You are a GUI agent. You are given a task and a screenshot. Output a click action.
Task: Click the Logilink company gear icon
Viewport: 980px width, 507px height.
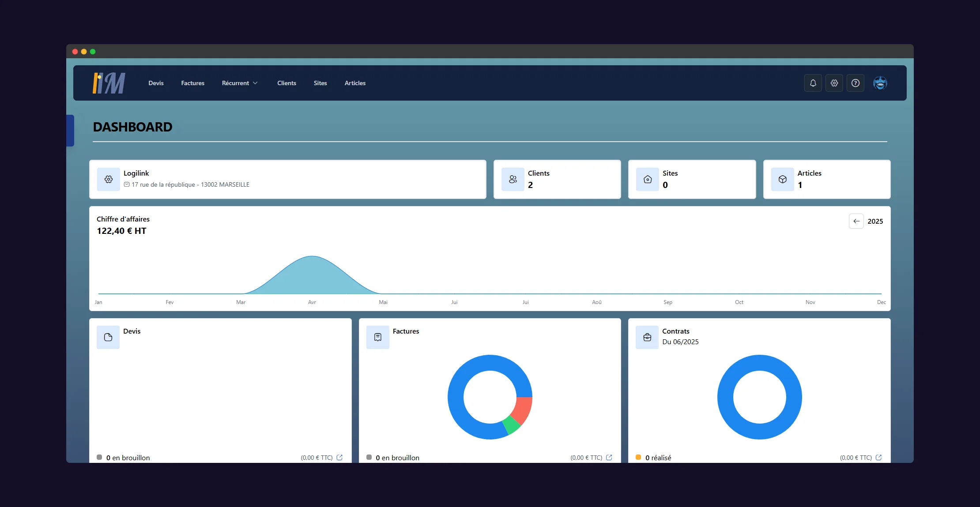(109, 179)
